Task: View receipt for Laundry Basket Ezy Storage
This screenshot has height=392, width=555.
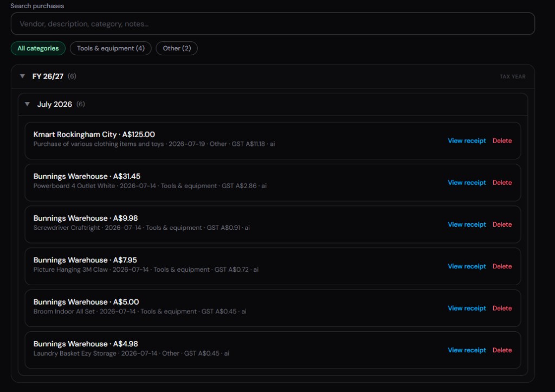Action: pos(467,350)
